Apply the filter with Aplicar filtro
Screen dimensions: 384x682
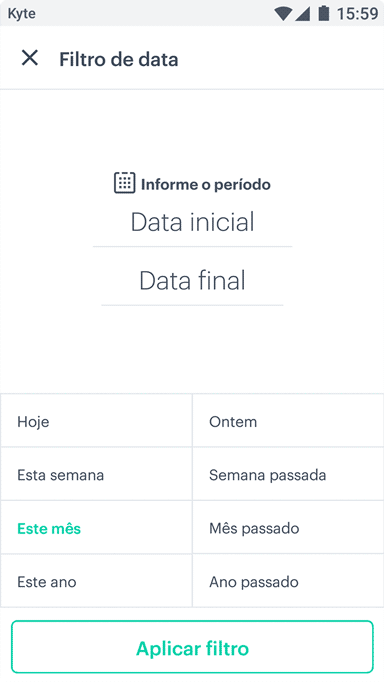(192, 647)
